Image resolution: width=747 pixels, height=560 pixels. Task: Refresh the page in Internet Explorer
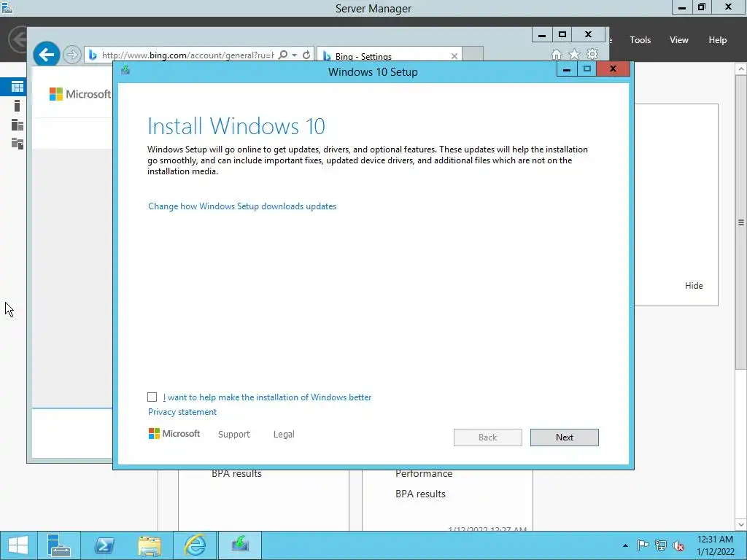[306, 55]
